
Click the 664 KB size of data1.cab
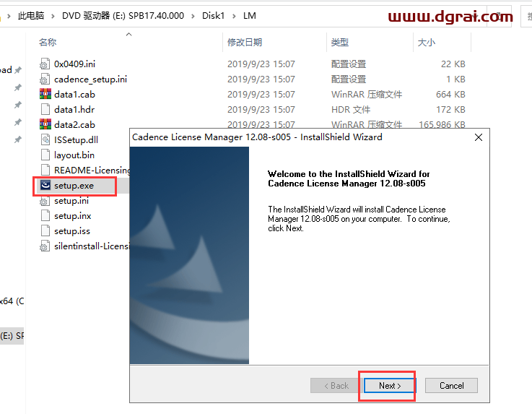pos(450,94)
